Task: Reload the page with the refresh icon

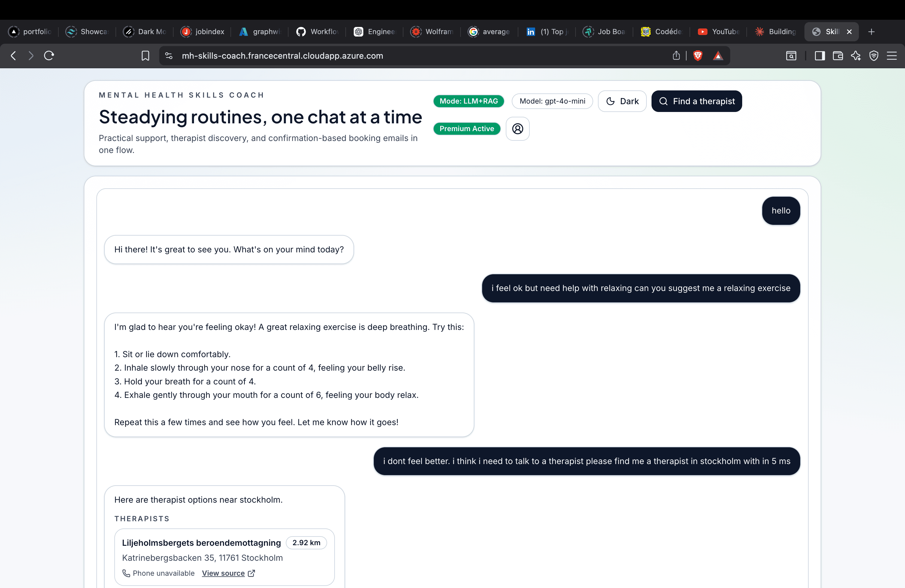Action: (x=49, y=55)
